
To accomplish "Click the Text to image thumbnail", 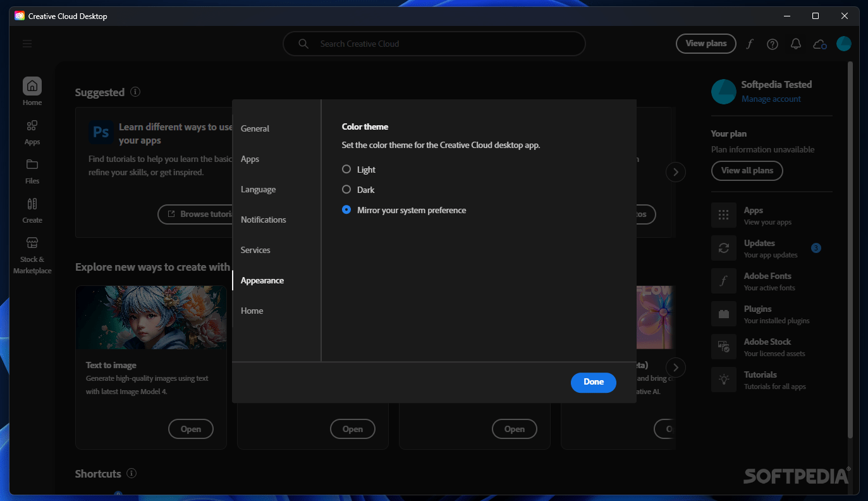I will [x=151, y=317].
